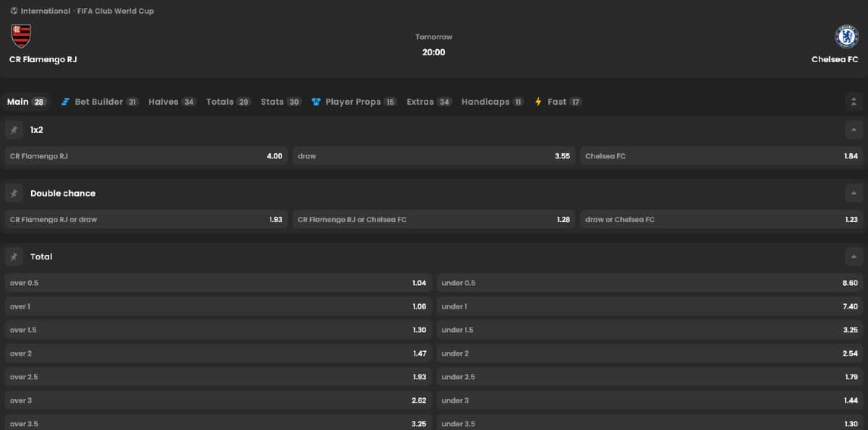Select over 0.5 goals at 1.04
The width and height of the screenshot is (868, 430).
point(218,283)
